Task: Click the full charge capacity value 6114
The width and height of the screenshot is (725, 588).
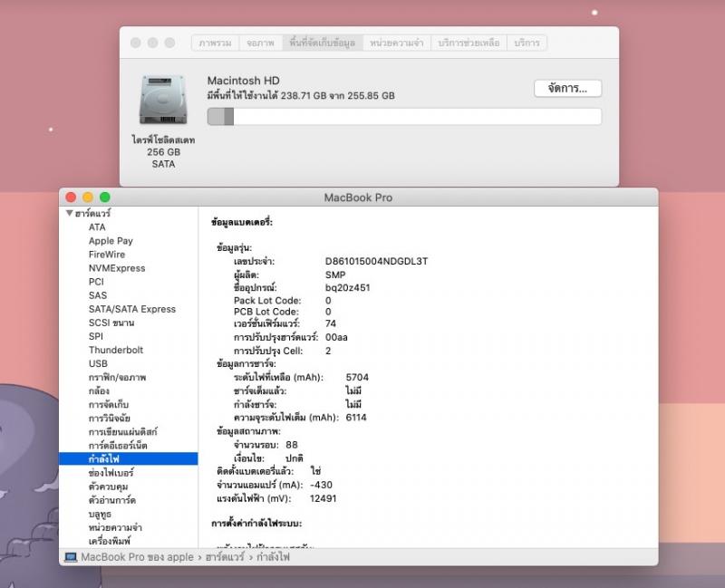Action: point(356,418)
